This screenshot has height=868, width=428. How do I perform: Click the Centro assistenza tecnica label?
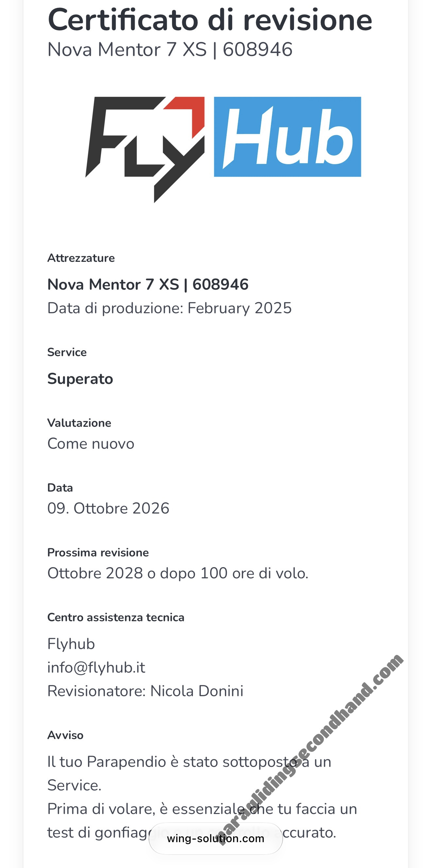tap(116, 617)
